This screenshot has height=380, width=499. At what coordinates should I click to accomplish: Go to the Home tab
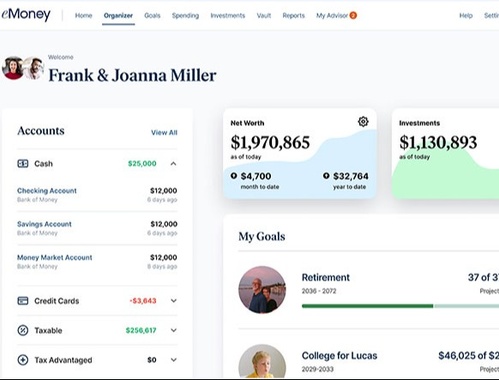(x=83, y=15)
